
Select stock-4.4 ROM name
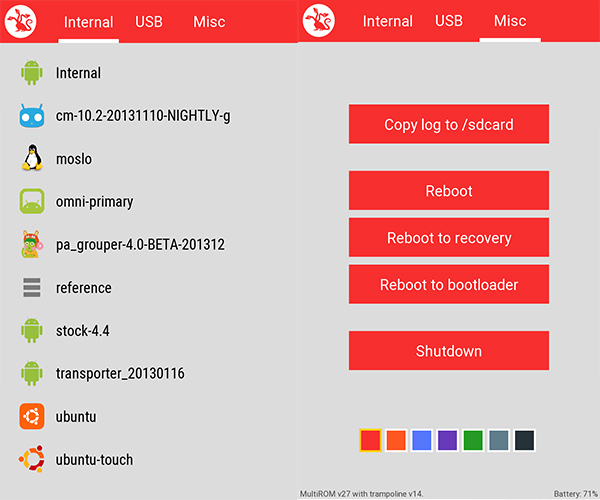pos(83,331)
